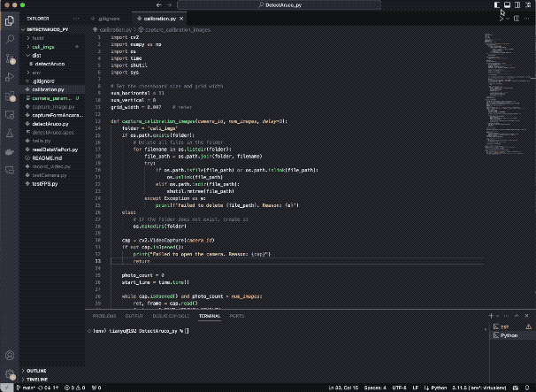Open the Extensions view

pyautogui.click(x=10, y=96)
